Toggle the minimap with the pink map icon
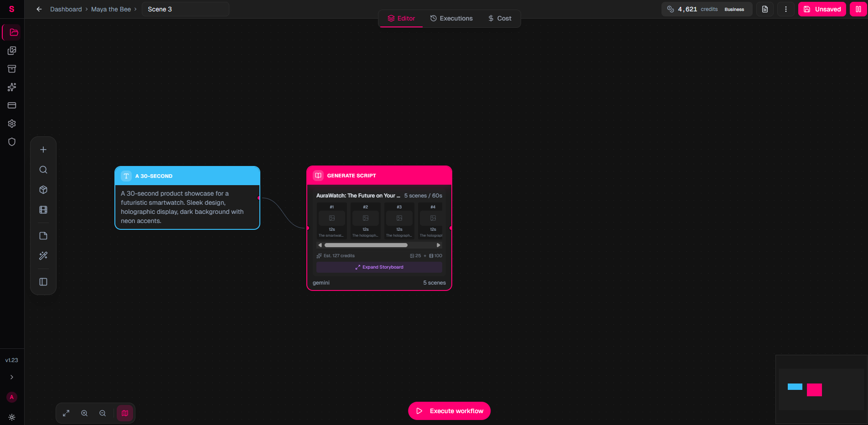868x425 pixels. click(125, 413)
